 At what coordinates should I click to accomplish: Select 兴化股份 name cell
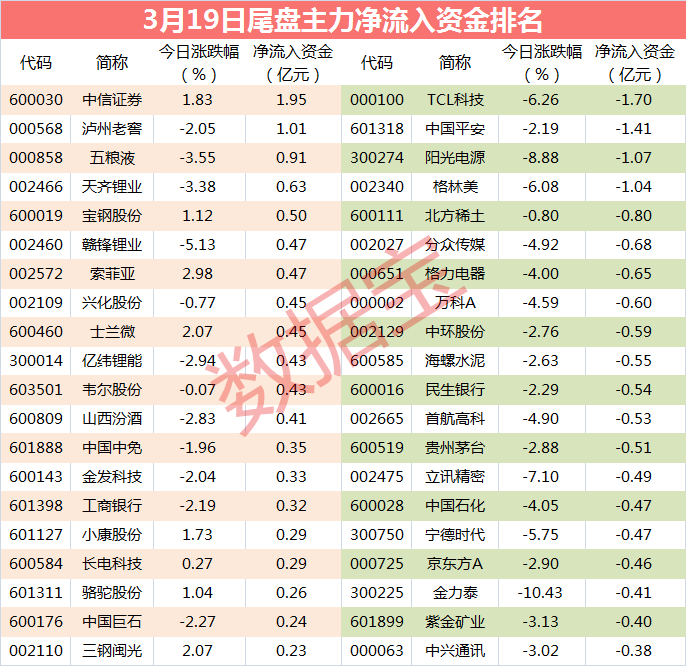pyautogui.click(x=112, y=303)
